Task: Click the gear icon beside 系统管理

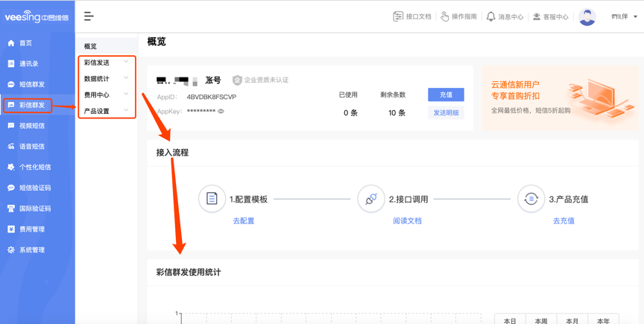Action: 11,250
